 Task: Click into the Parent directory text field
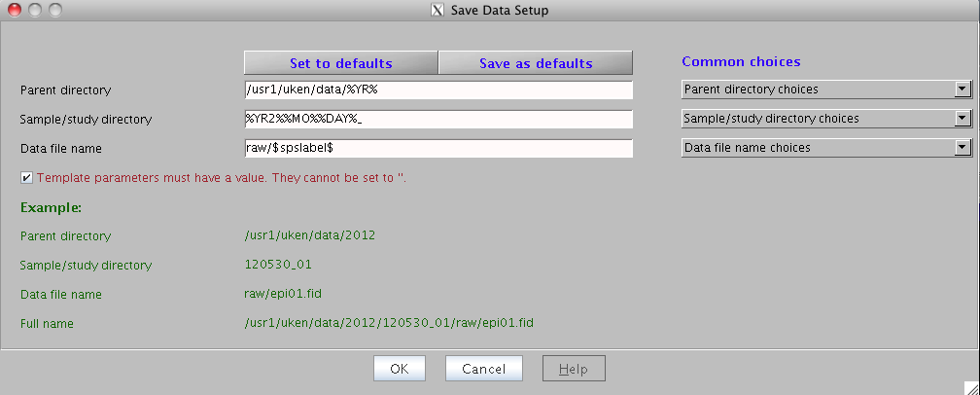tap(438, 90)
